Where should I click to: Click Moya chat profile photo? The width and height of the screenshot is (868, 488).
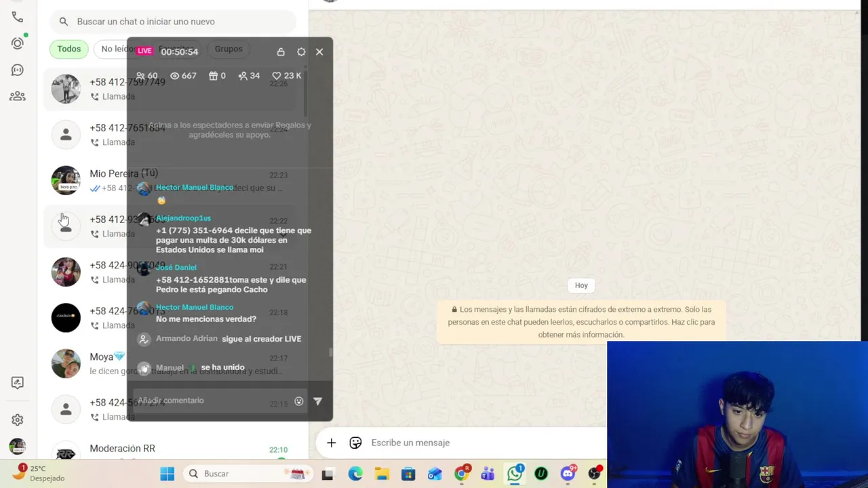[66, 363]
